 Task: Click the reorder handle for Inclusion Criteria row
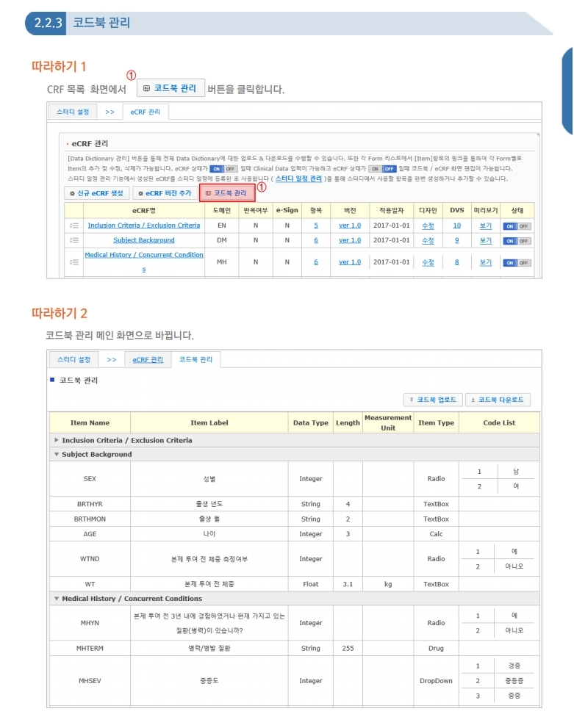73,226
